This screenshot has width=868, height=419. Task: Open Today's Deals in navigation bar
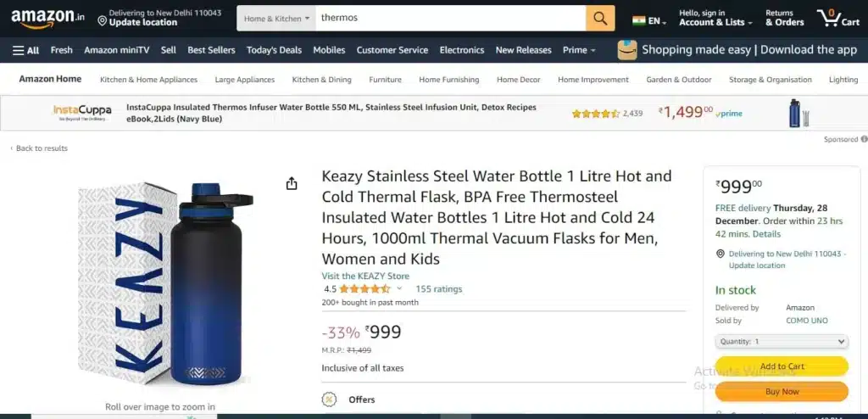tap(274, 50)
